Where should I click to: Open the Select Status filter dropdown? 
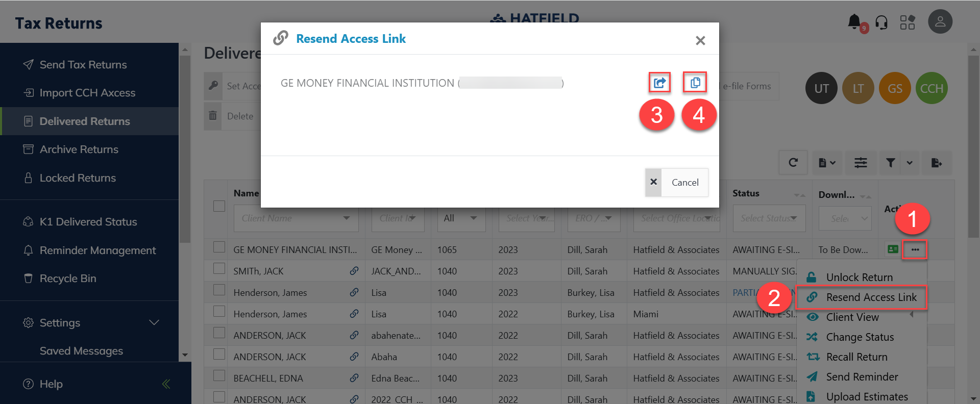point(769,218)
